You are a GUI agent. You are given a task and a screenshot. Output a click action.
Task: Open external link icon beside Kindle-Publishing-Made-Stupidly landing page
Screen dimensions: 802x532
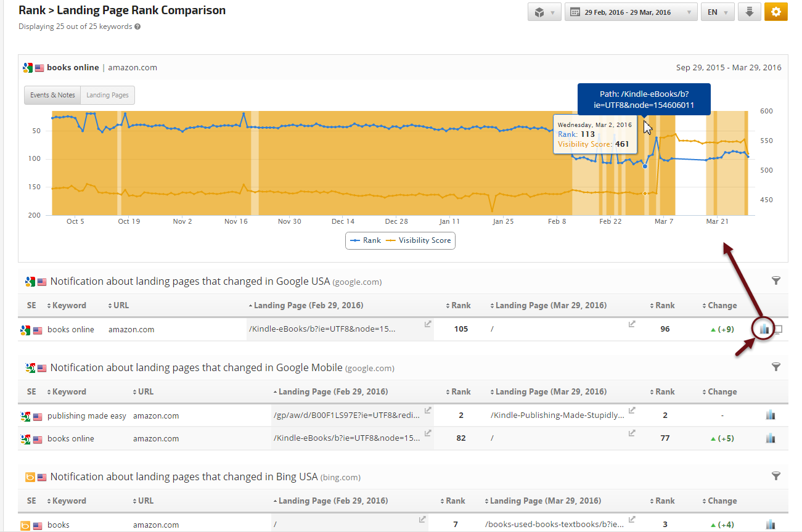(632, 411)
